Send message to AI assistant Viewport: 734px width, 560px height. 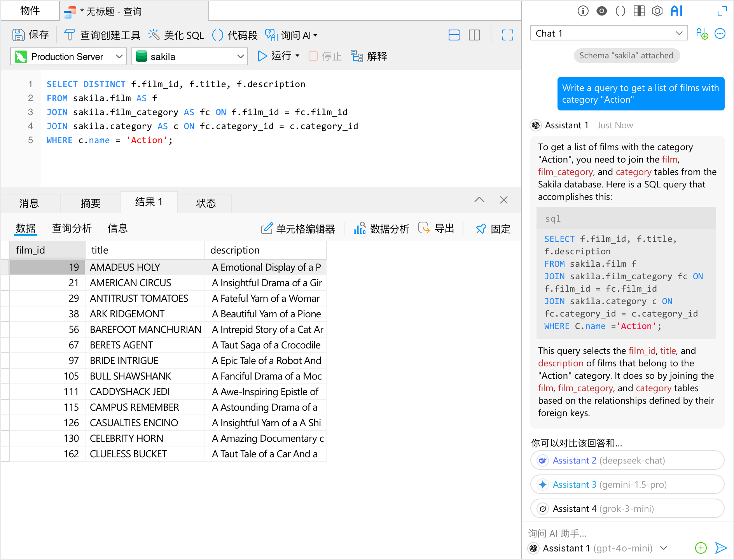click(721, 548)
